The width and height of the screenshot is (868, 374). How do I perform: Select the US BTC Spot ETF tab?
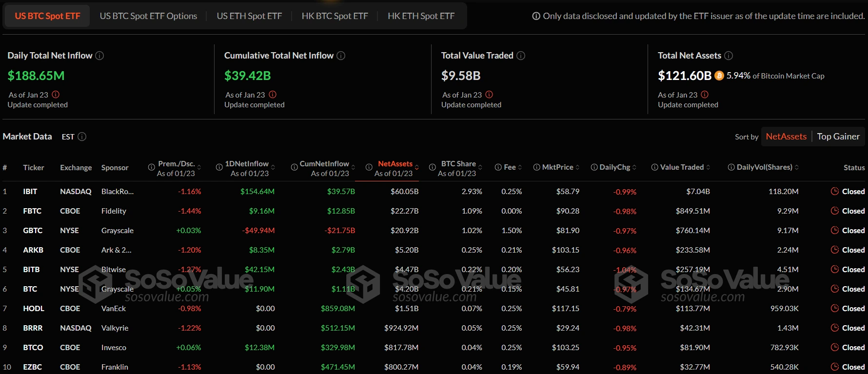(x=47, y=16)
